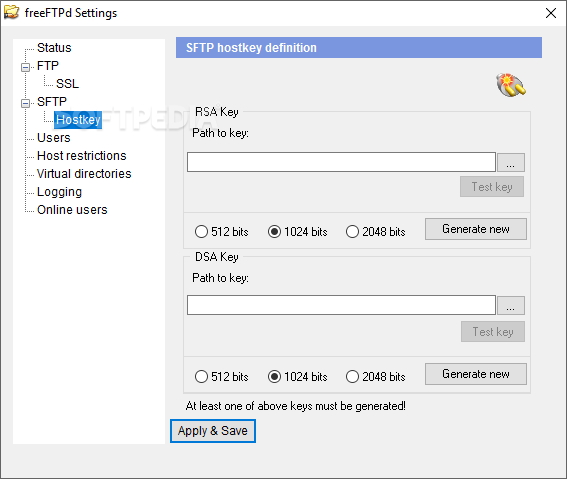Image resolution: width=567 pixels, height=479 pixels.
Task: Click the RSA 'Path to key:' label
Action: click(x=220, y=133)
